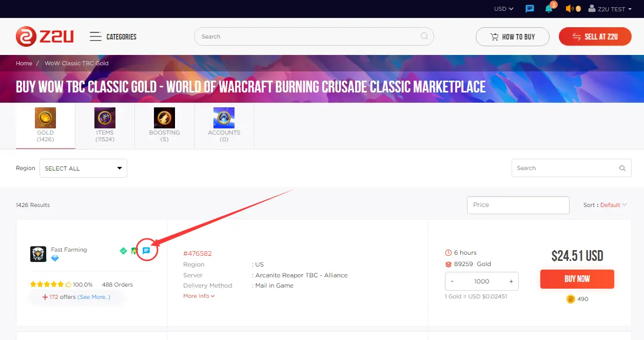
Task: Switch to the Items (11524) tab
Action: pyautogui.click(x=105, y=125)
